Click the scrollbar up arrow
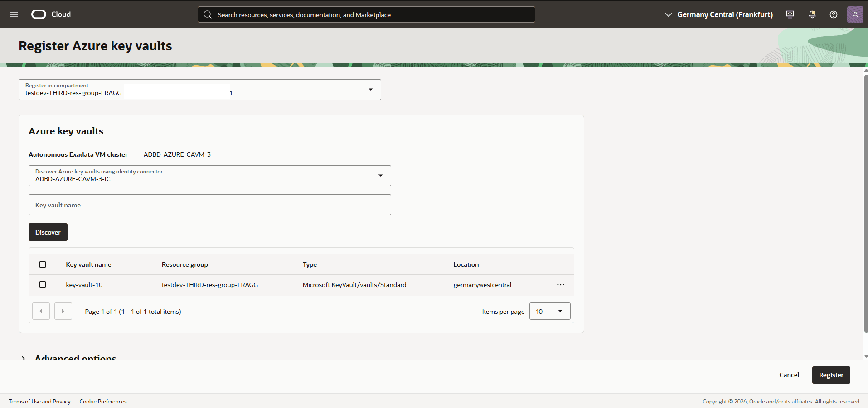 click(866, 71)
